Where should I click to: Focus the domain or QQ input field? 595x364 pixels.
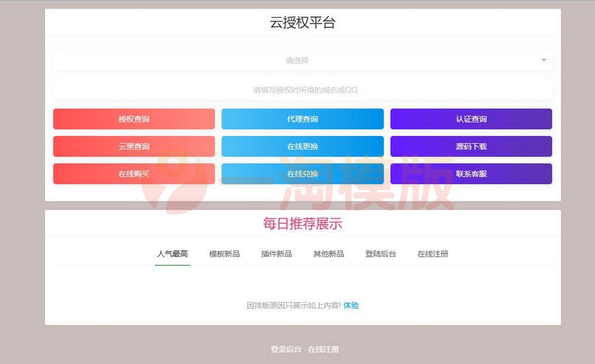coord(302,90)
